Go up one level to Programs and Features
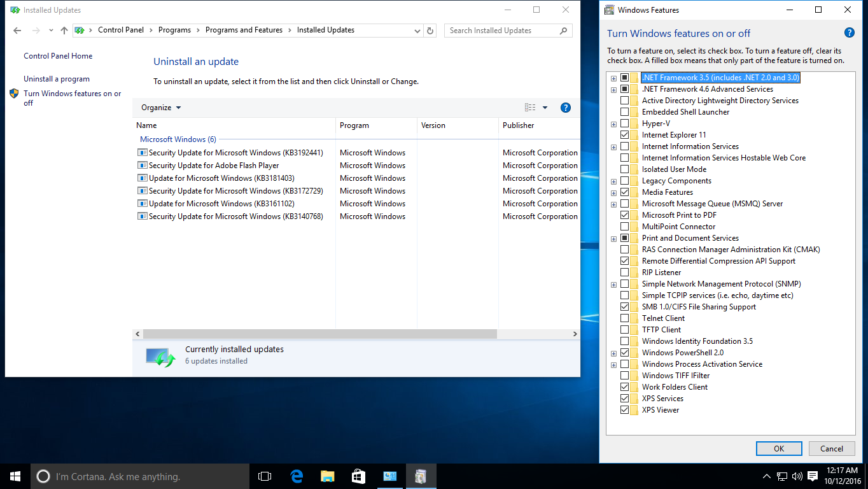 (64, 31)
